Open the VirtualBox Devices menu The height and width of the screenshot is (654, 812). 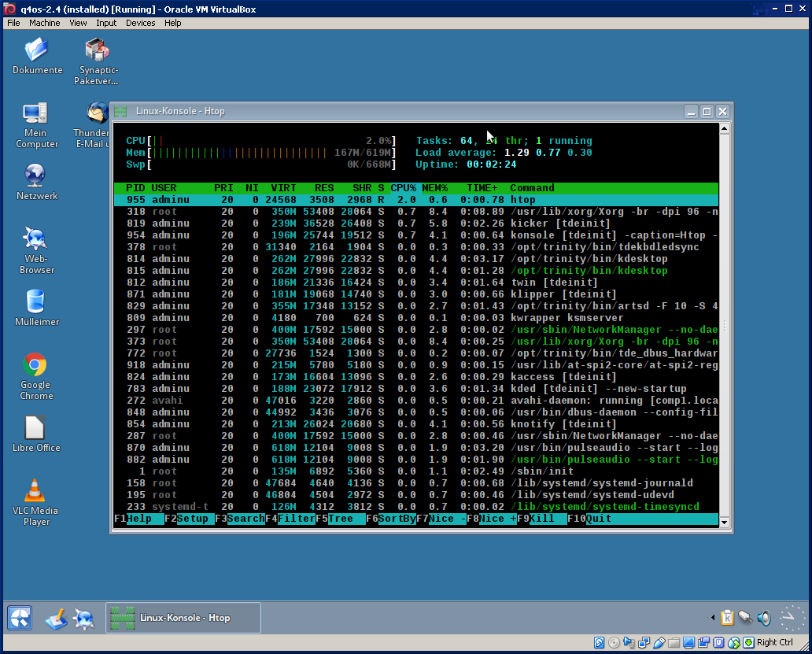pyautogui.click(x=140, y=23)
